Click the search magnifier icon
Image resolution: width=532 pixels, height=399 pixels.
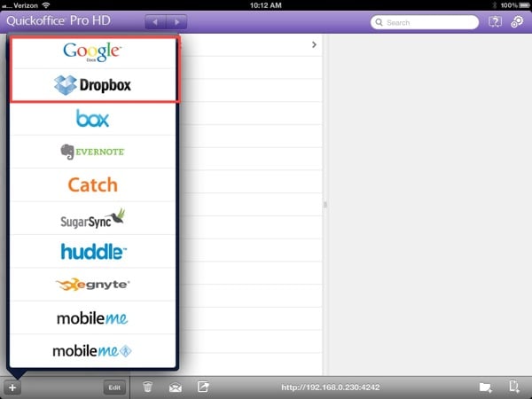[x=379, y=22]
